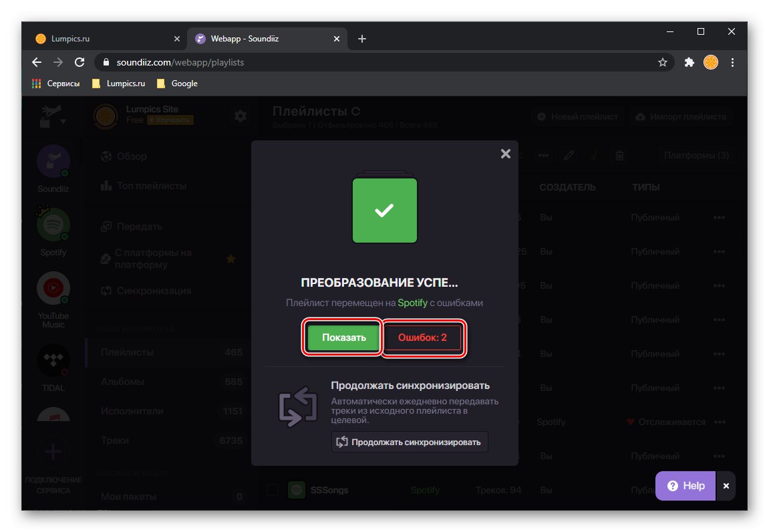Go forward in browser history

[x=58, y=62]
